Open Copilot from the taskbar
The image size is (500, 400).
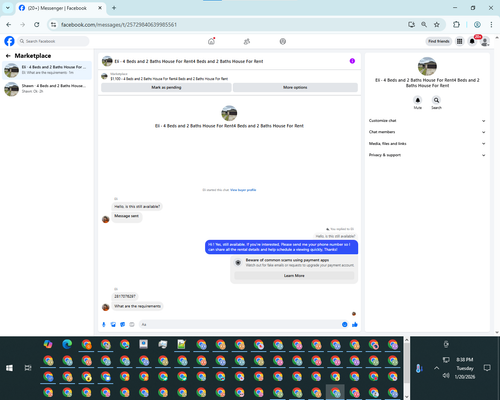coord(48,344)
